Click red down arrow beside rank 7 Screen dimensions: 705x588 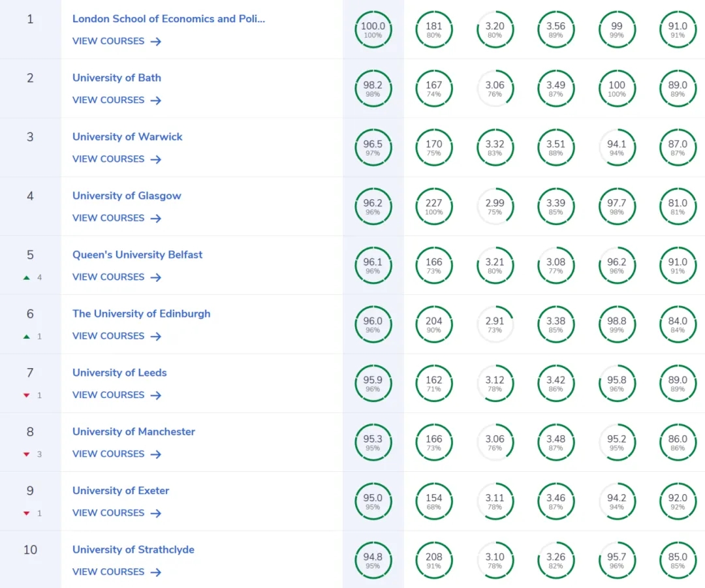point(27,395)
